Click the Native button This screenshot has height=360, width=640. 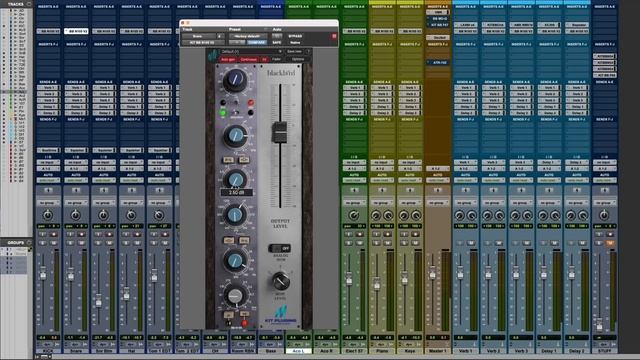295,42
